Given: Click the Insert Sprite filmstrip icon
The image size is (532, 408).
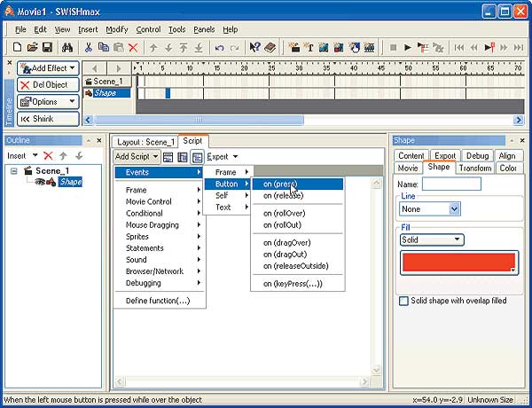Looking at the screenshot, I should pyautogui.click(x=369, y=47).
